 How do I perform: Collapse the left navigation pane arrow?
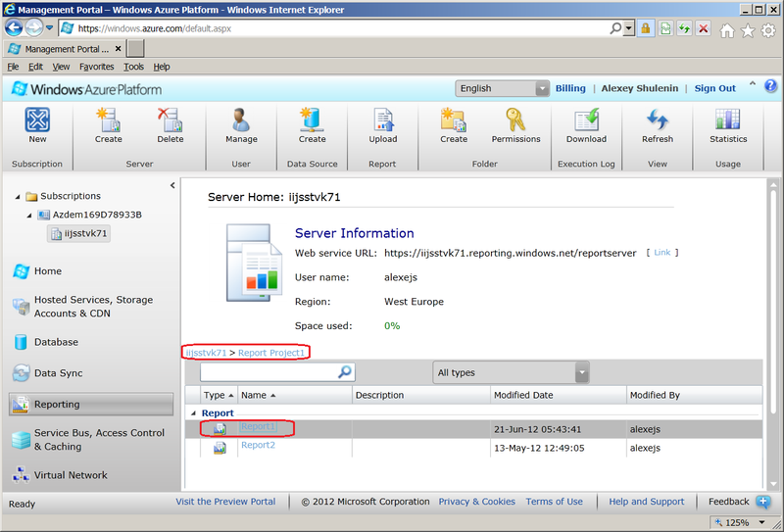172,185
